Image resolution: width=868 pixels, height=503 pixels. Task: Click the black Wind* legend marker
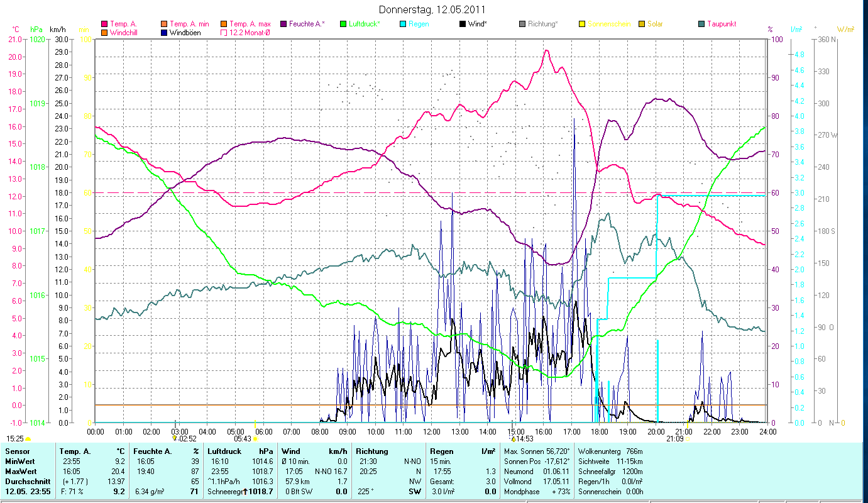coord(463,24)
